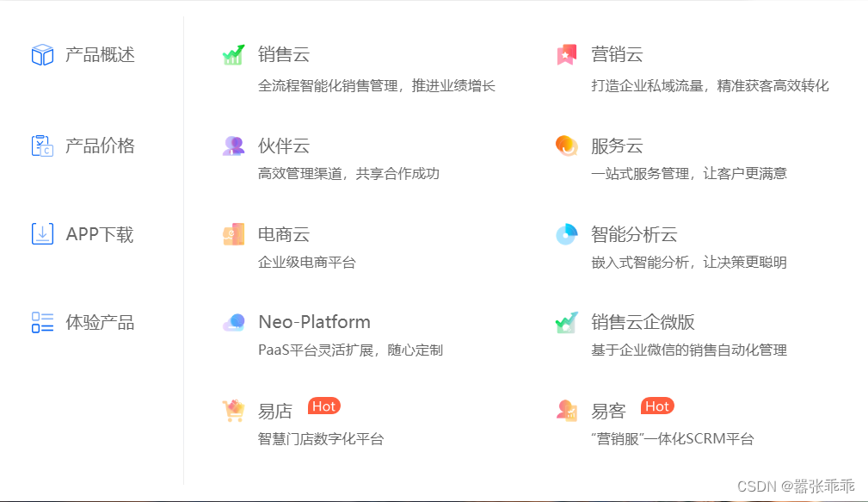Open 销售云企微版 via its chart icon
The width and height of the screenshot is (868, 502).
point(567,321)
